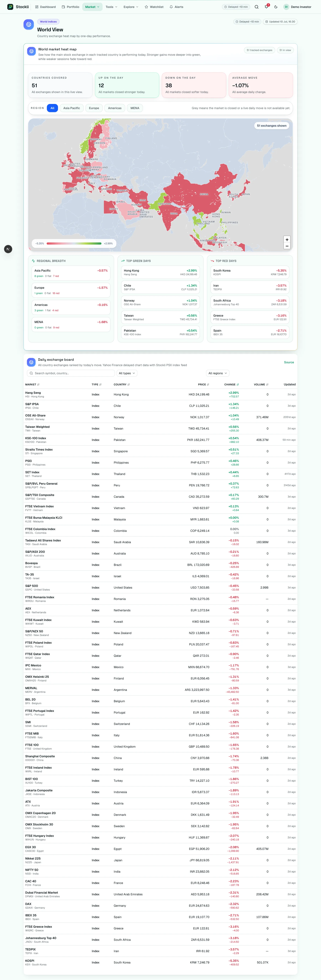
Task: Sort the table by Change column
Action: 231,385
